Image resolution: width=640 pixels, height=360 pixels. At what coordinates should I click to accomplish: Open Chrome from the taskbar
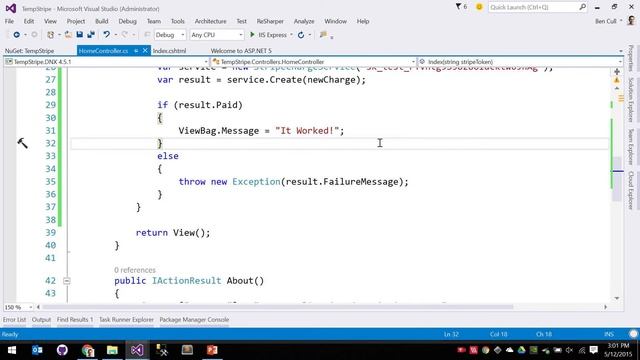87,350
